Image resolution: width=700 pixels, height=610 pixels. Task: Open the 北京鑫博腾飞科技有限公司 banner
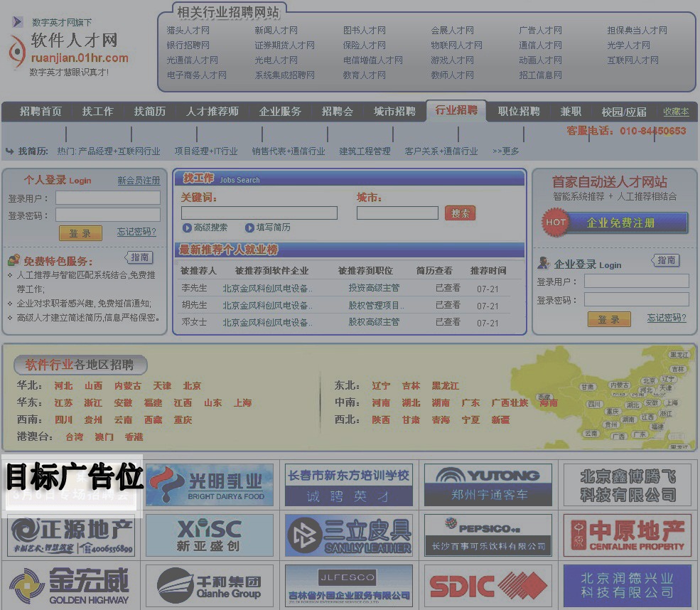coord(628,485)
